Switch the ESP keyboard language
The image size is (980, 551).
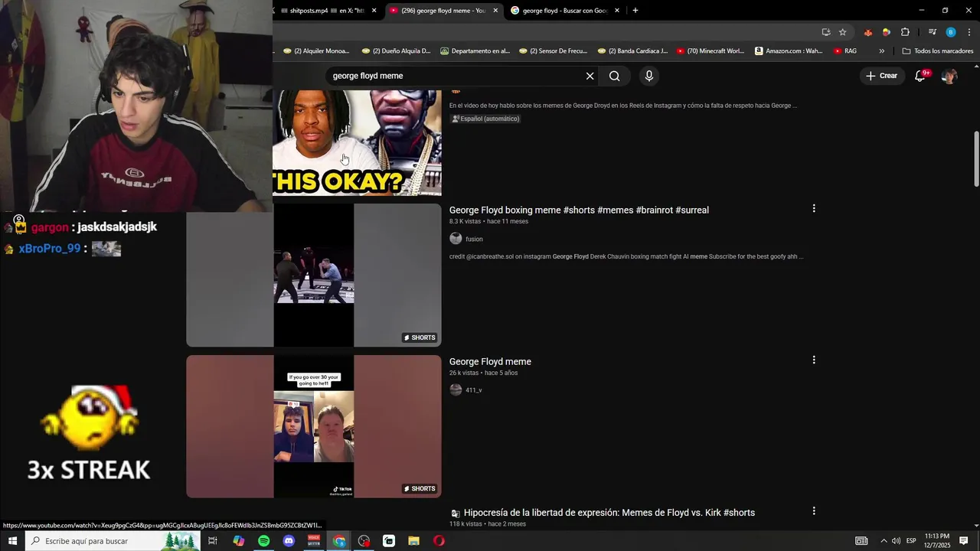point(911,541)
